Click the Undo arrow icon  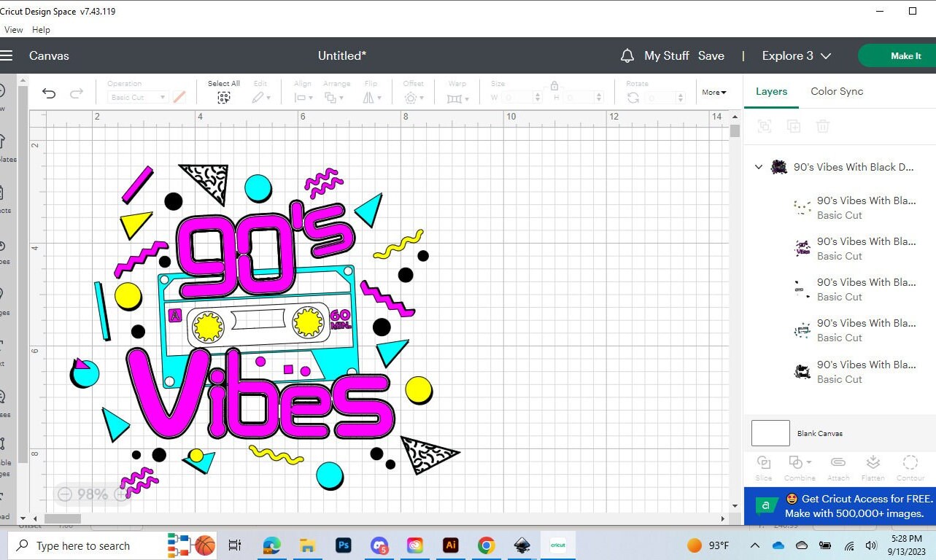49,93
